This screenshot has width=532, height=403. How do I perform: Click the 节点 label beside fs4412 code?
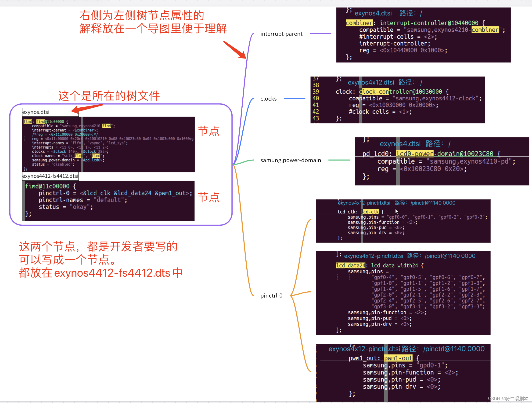[x=208, y=198]
